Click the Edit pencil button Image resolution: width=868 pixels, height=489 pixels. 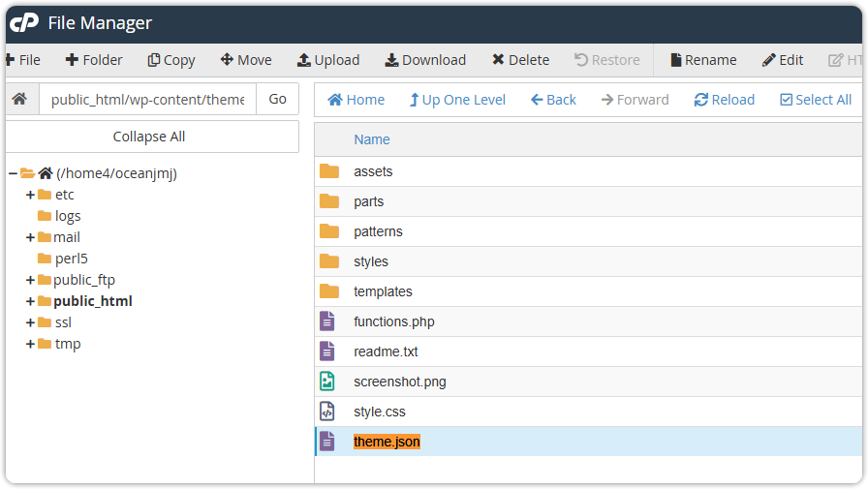783,60
